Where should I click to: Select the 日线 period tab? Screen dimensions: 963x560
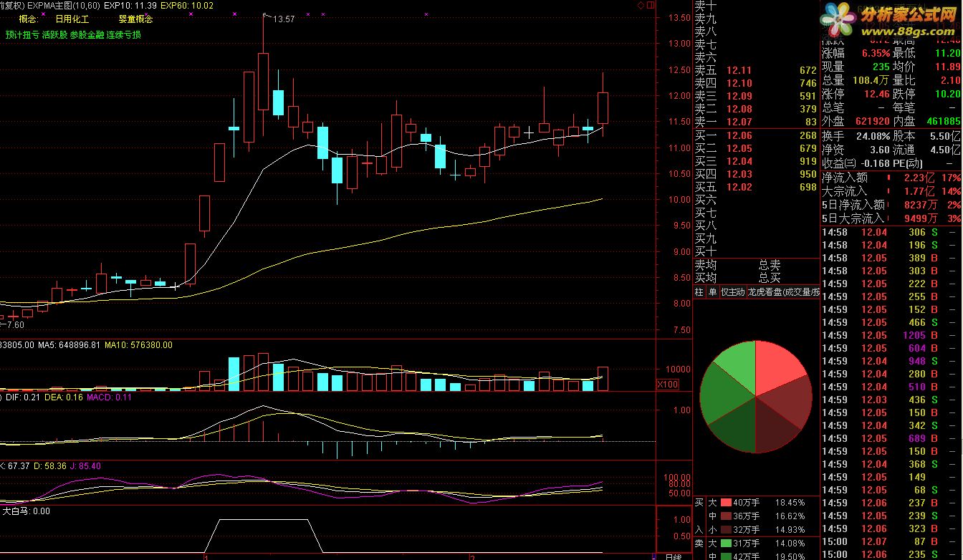click(673, 556)
